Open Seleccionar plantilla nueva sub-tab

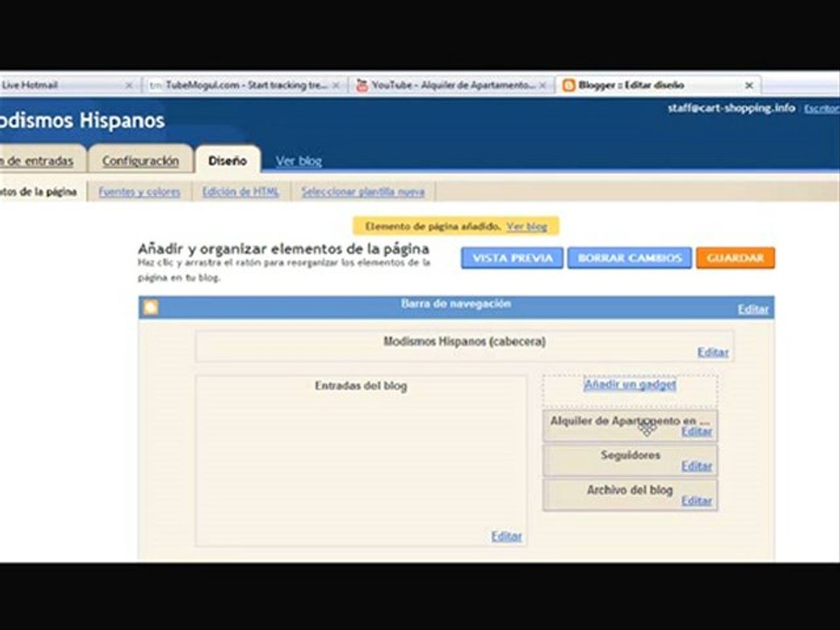pyautogui.click(x=362, y=192)
